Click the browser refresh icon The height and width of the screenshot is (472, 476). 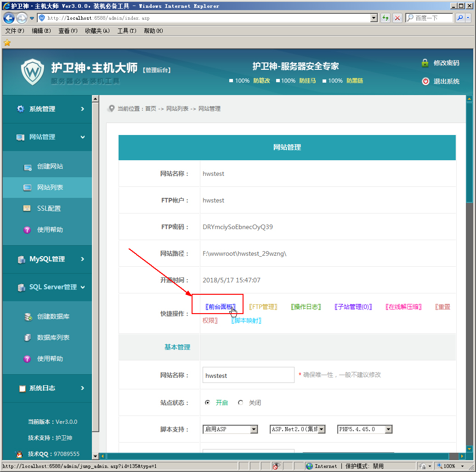pyautogui.click(x=385, y=18)
